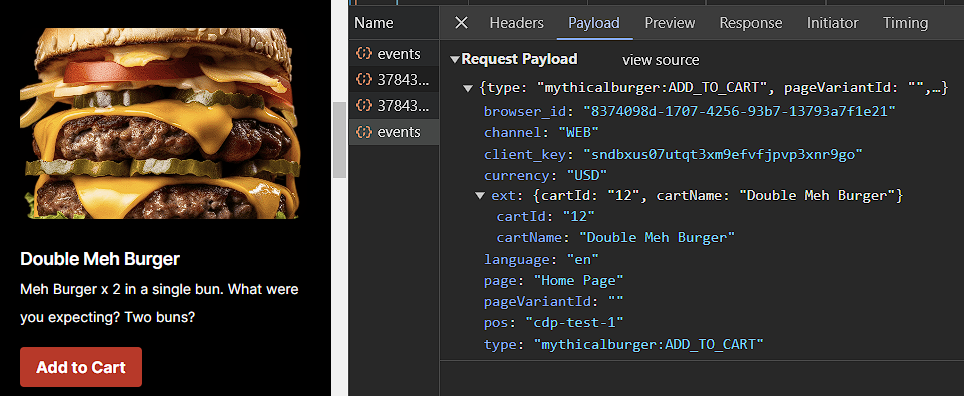The height and width of the screenshot is (396, 964).
Task: Click the Add to Cart button
Action: pos(81,367)
